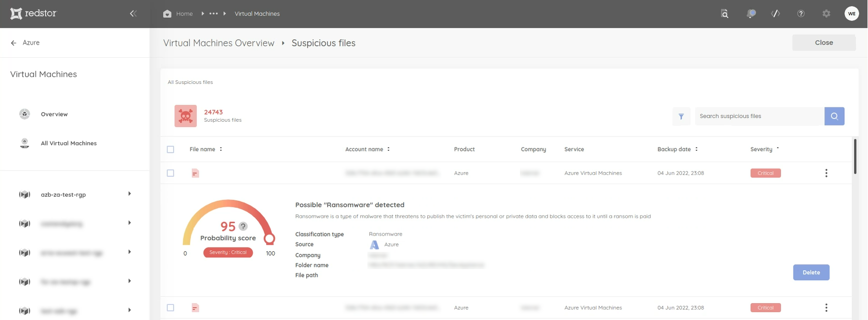The width and height of the screenshot is (868, 320).
Task: Expand the fourth blurred resource group arrow
Action: pos(129,281)
